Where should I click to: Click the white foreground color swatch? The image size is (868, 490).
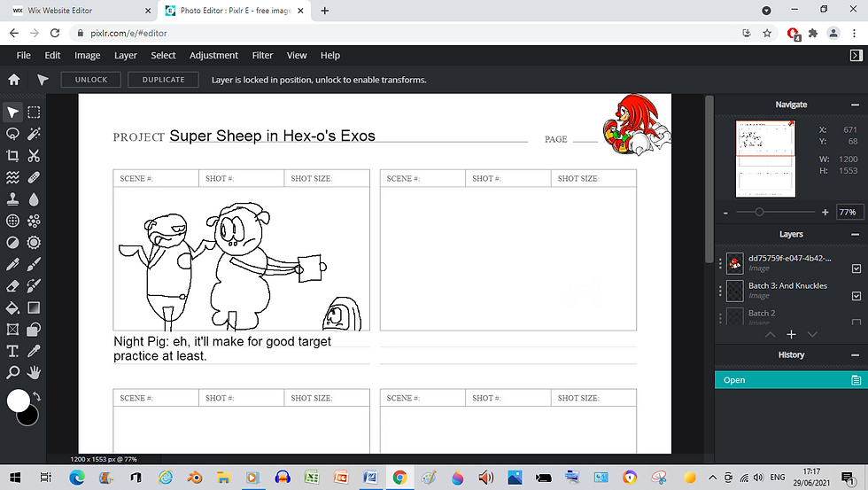click(18, 401)
